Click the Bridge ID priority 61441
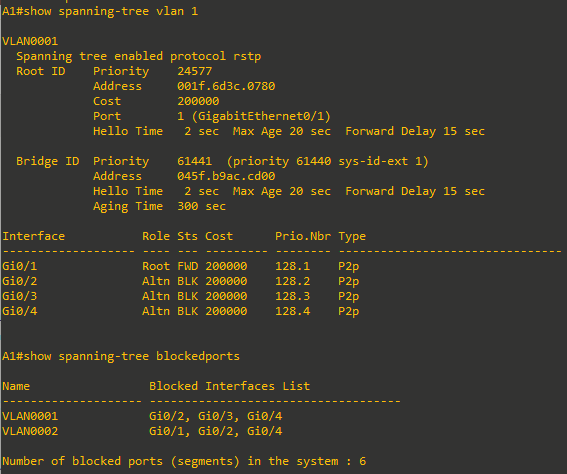 point(195,161)
